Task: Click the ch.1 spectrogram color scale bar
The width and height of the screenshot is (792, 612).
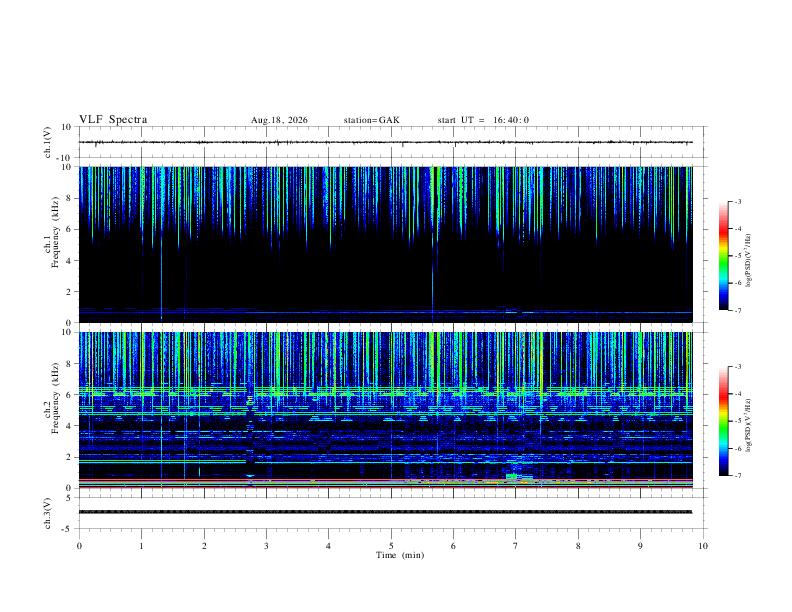Action: pos(723,256)
